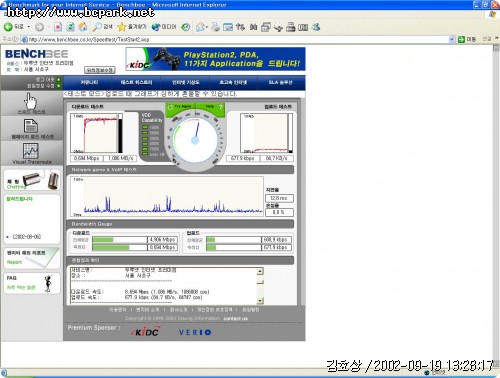Expand the Back button history arrow
Viewport: 500px width, 378px height.
(x=29, y=27)
